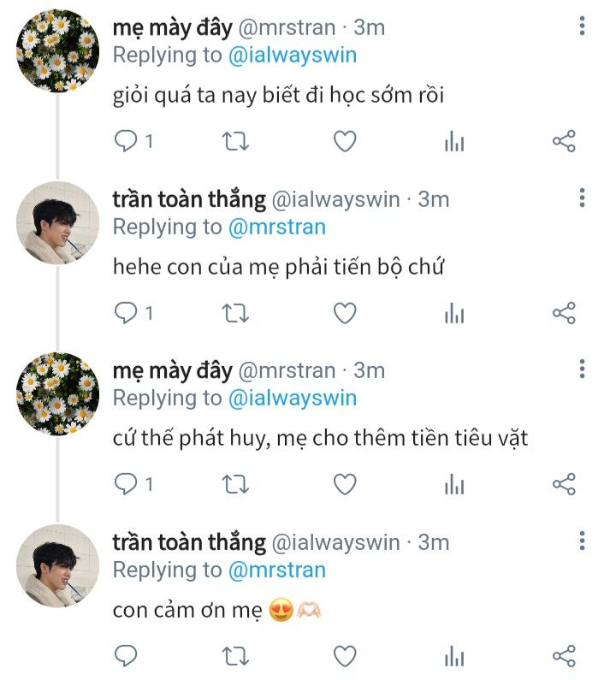Retweet the 'giỏi quá ta nay' tweet
Viewport: 616px width, 680px height.
(234, 141)
